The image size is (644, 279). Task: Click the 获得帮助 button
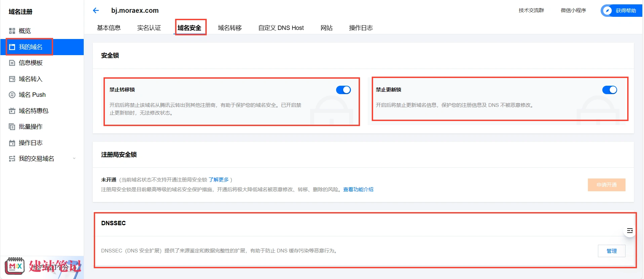click(x=621, y=11)
